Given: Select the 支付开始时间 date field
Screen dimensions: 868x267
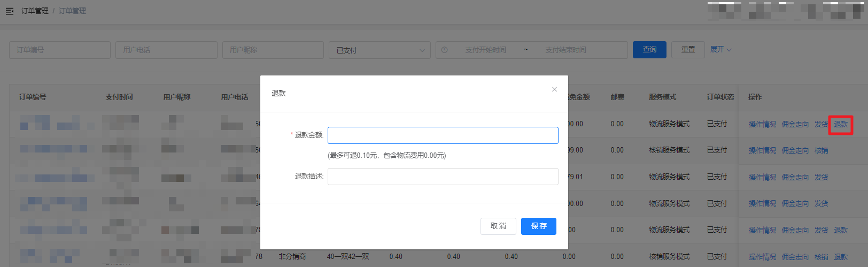Looking at the screenshot, I should tap(485, 50).
